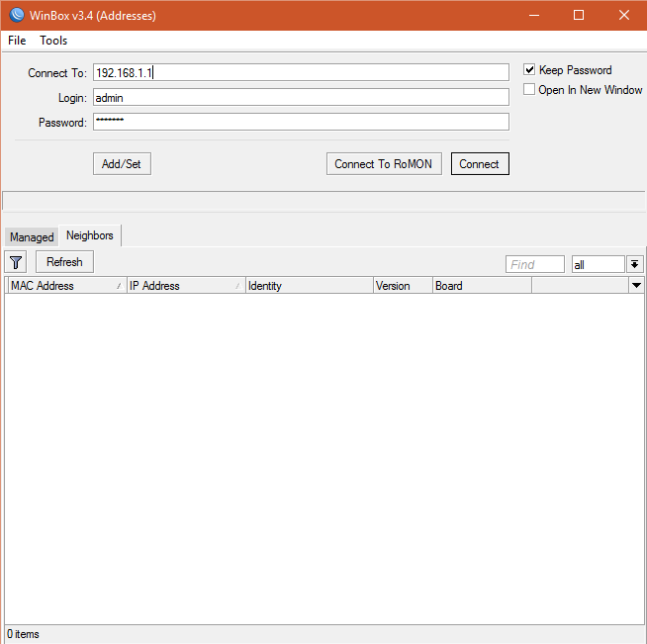The width and height of the screenshot is (647, 644).
Task: Click the Connect To RoMON button
Action: click(x=384, y=164)
